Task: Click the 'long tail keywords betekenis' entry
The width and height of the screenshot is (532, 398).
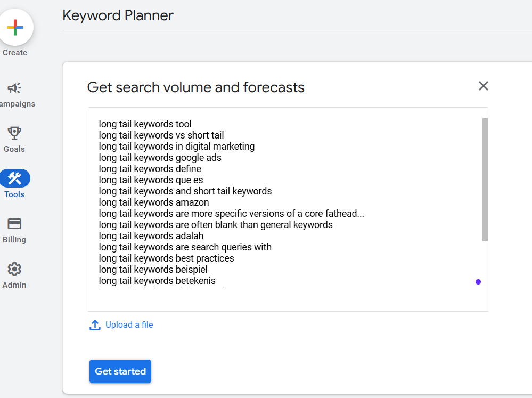Action: coord(157,281)
